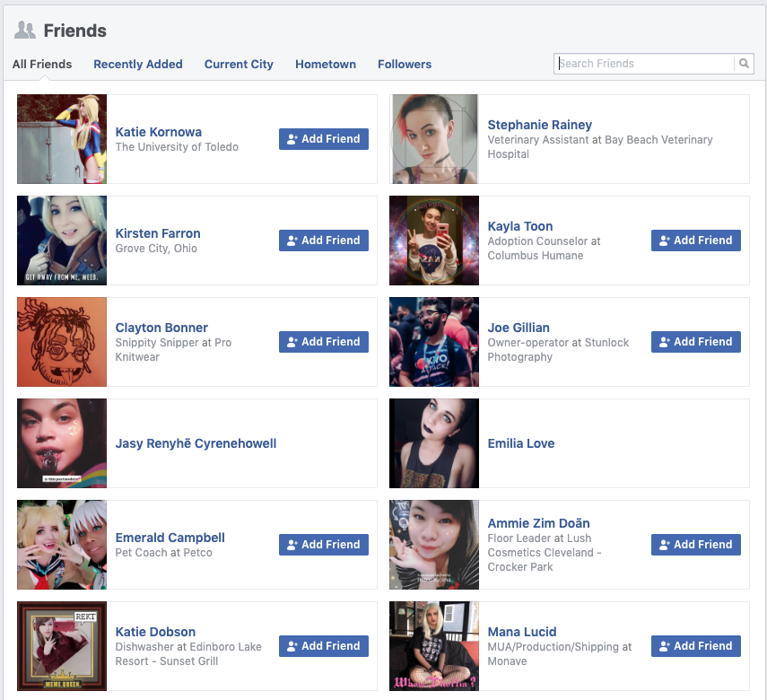The width and height of the screenshot is (767, 700).
Task: Click 'Snippity Snipper at Pro Knitwear' text
Action: tap(173, 349)
